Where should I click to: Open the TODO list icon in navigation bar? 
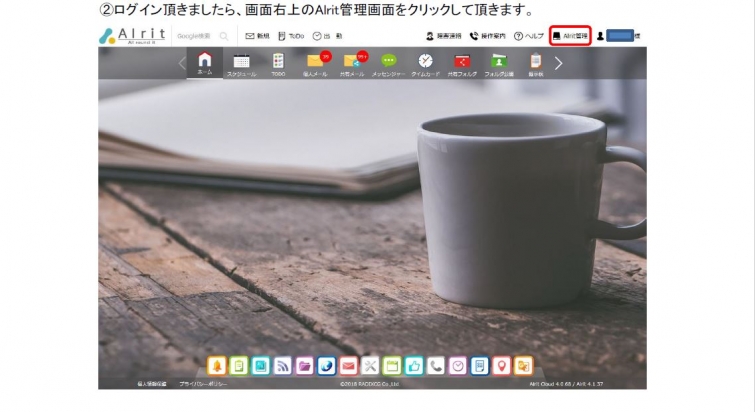click(278, 62)
